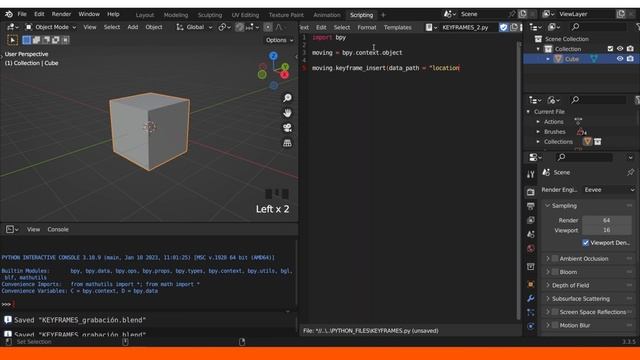
Task: Enable Ambient Occlusion checkbox
Action: pos(555,259)
